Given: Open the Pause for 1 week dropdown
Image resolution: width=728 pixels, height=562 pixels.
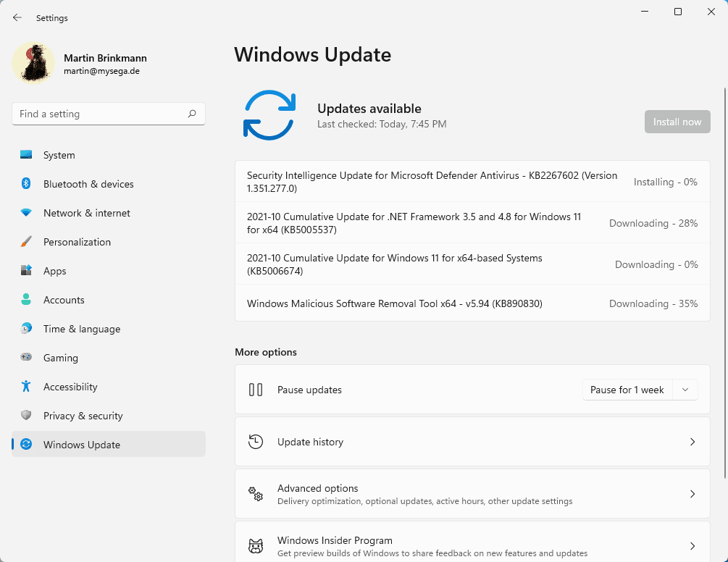Looking at the screenshot, I should [x=685, y=389].
